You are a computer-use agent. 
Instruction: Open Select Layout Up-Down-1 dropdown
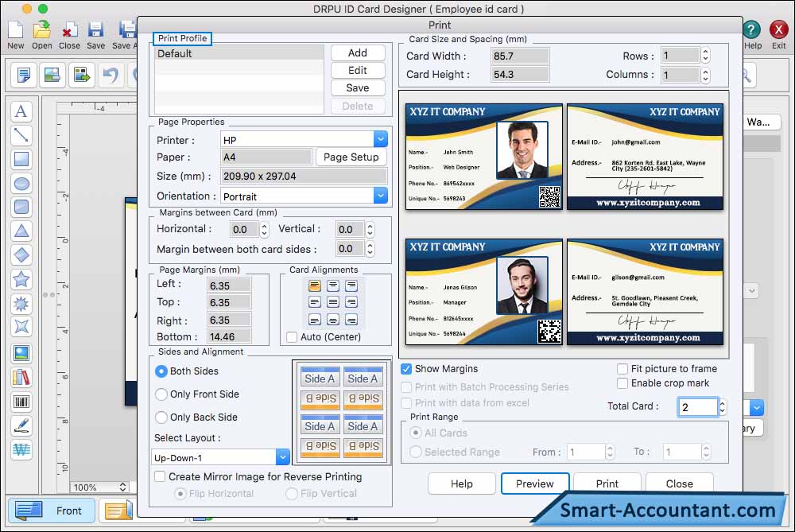point(282,457)
